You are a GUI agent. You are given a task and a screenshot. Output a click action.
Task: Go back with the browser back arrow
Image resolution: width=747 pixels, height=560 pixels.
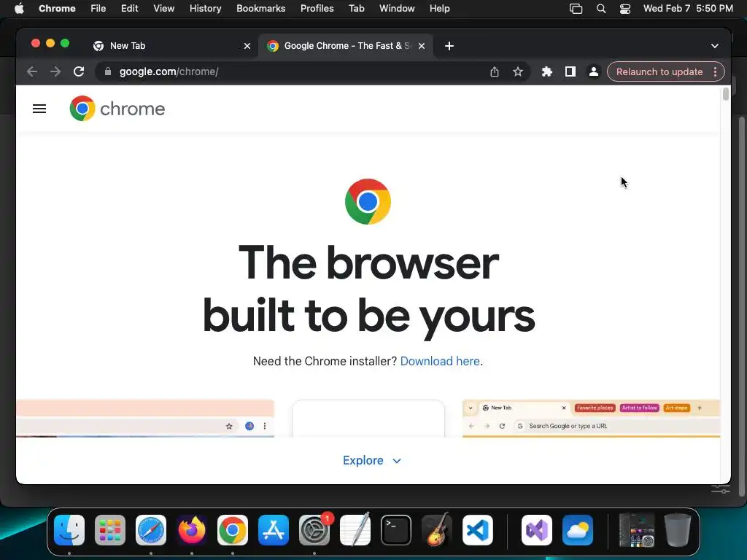(x=32, y=71)
